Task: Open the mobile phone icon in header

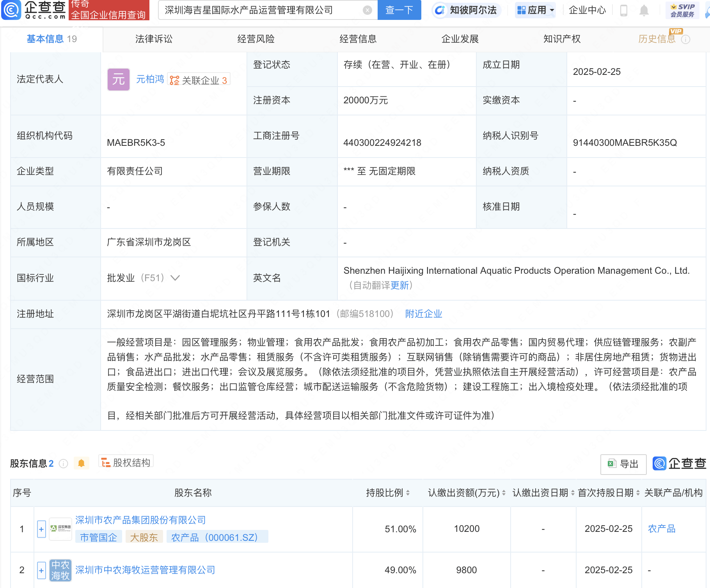Action: (x=623, y=11)
